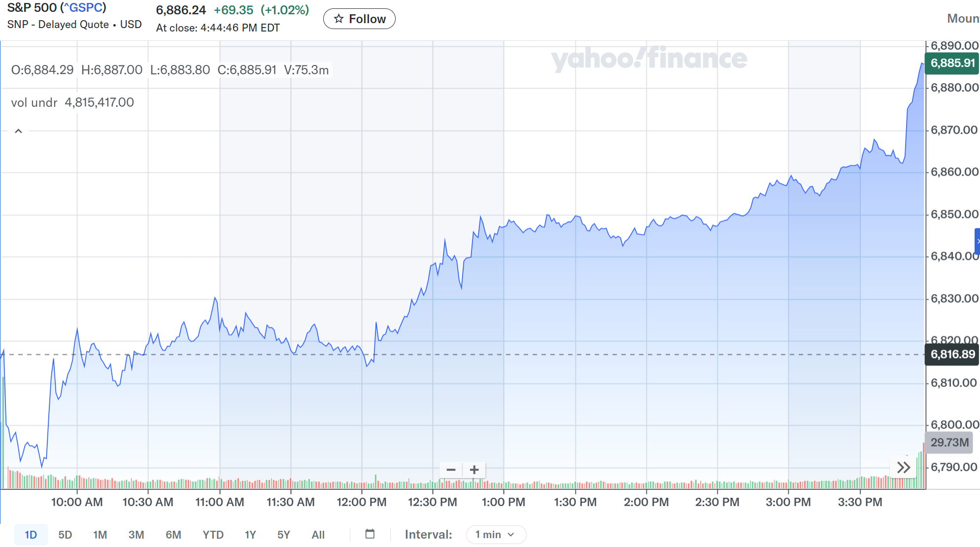Collapse the chart legend with caret icon
The image size is (980, 547).
(x=18, y=131)
